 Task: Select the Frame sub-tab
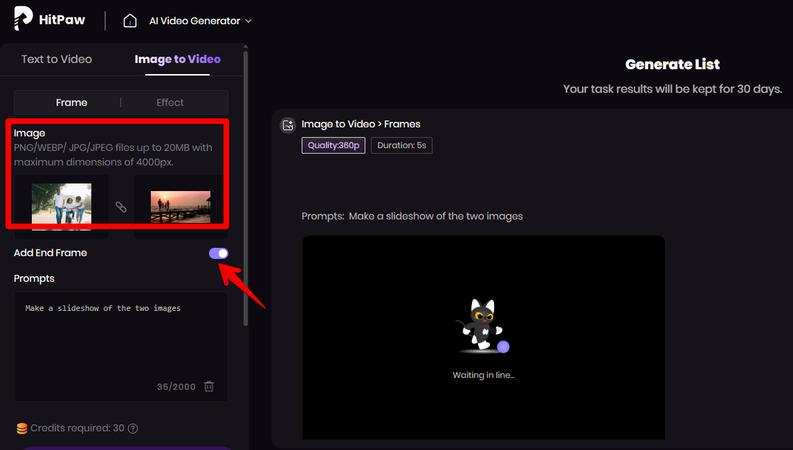coord(71,102)
